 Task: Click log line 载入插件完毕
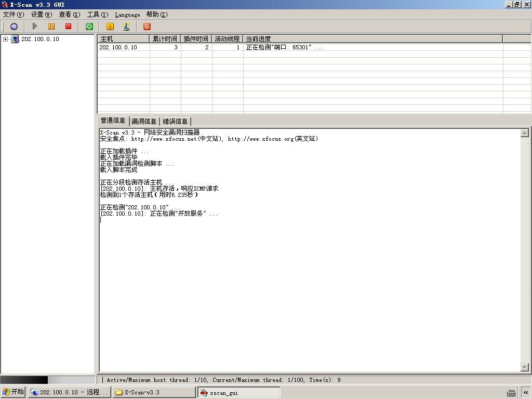tap(119, 157)
